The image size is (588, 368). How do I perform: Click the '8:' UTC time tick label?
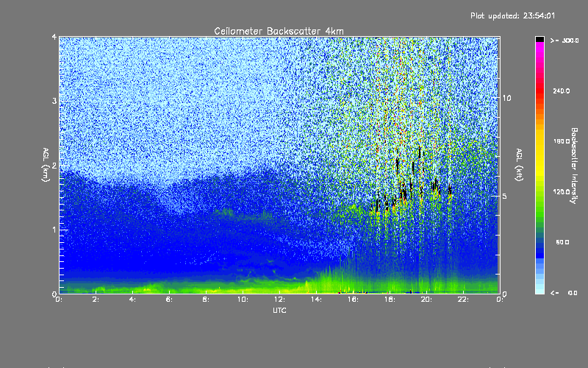pos(206,300)
